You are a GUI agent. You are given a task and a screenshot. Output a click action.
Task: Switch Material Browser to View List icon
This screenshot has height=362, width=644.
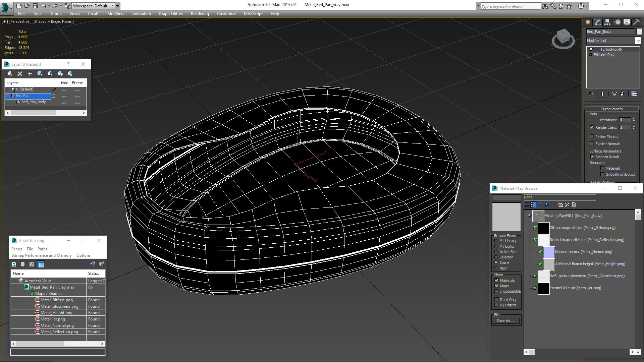pyautogui.click(x=527, y=205)
